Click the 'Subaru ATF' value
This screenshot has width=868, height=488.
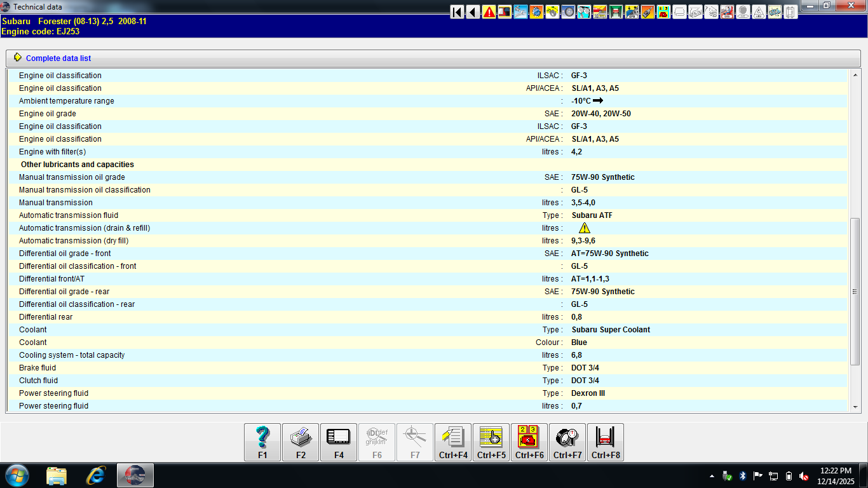point(592,215)
